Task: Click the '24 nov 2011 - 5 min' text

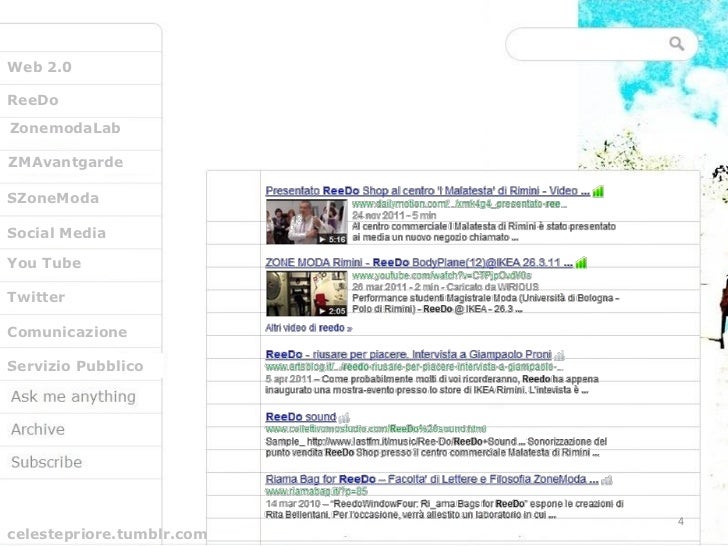Action: point(394,215)
